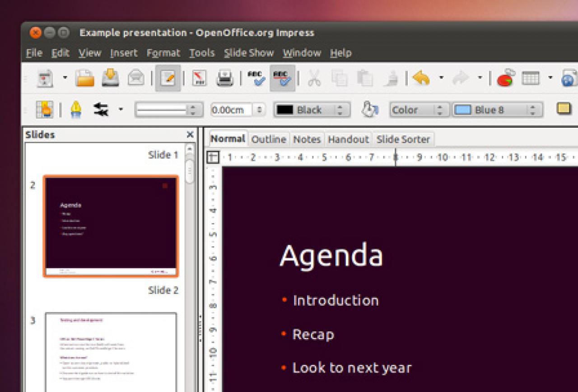Open the Arrow Style dropdown arrow
578x392 pixels.
[120, 109]
